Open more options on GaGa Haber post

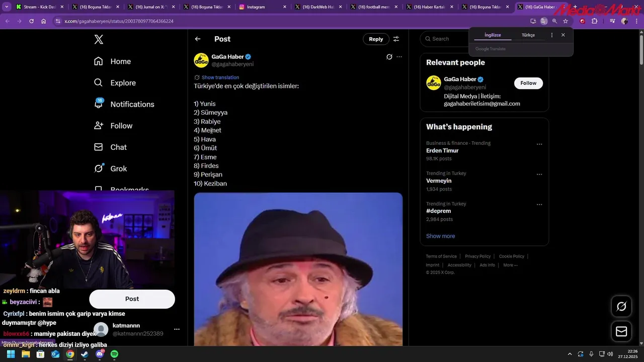[399, 57]
